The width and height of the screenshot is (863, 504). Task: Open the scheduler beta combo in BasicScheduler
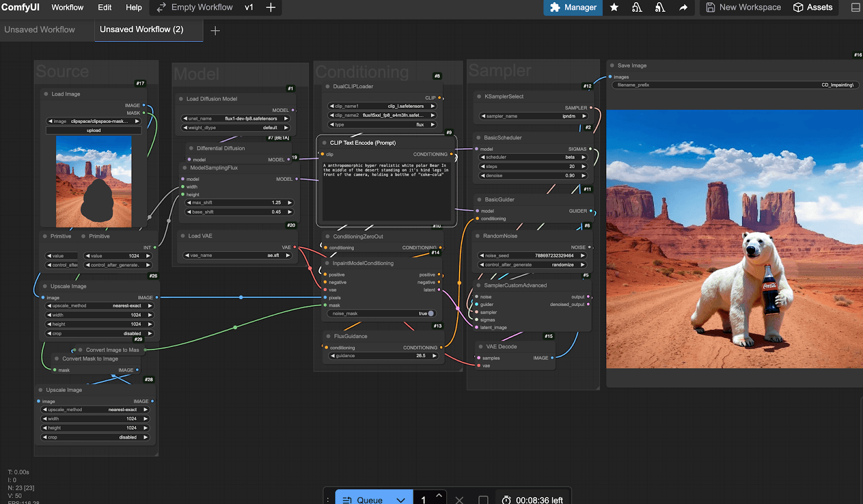pyautogui.click(x=533, y=157)
